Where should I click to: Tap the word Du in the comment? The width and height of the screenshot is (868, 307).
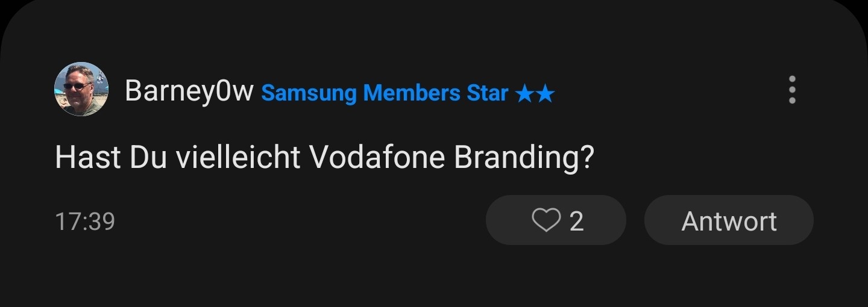(148, 158)
